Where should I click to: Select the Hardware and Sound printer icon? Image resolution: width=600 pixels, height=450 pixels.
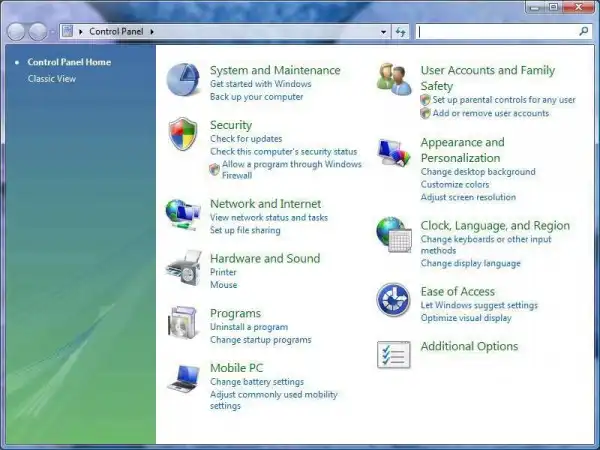tap(183, 269)
